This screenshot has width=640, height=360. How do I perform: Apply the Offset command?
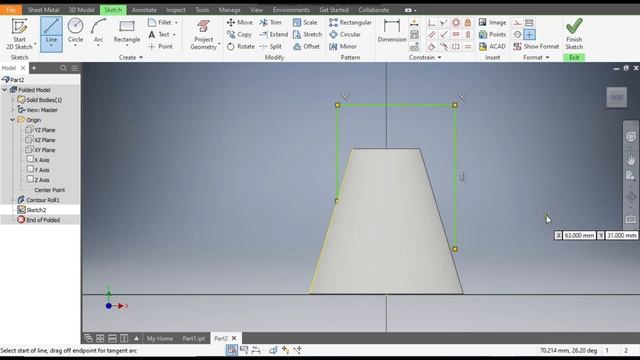pyautogui.click(x=306, y=47)
